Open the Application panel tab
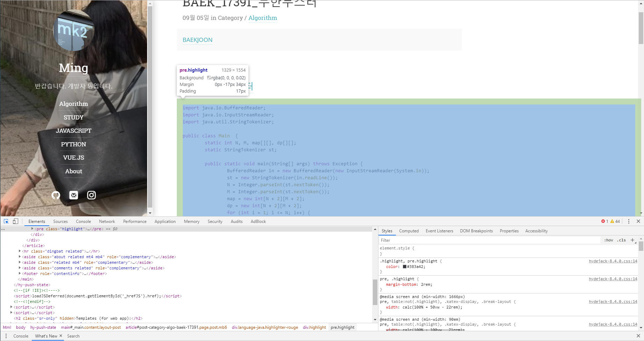 point(165,221)
